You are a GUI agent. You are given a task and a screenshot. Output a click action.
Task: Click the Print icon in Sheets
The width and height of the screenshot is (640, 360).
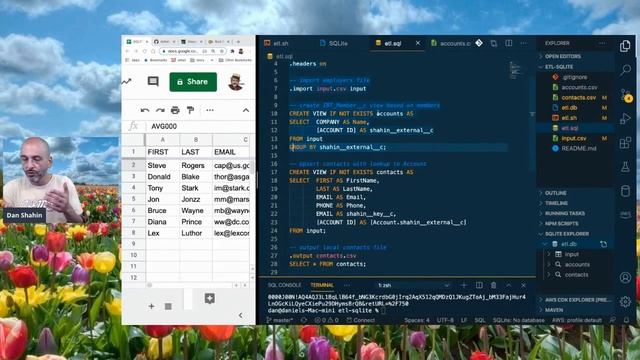(175, 110)
